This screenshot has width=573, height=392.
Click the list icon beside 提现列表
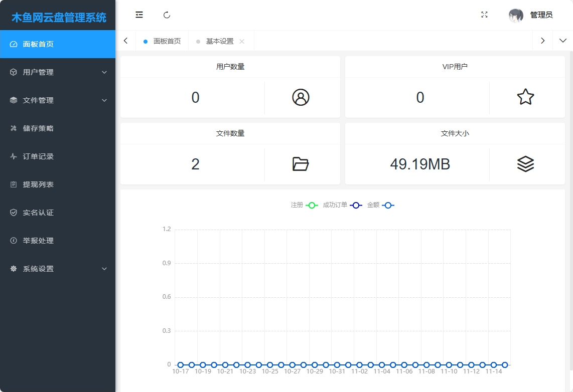14,184
